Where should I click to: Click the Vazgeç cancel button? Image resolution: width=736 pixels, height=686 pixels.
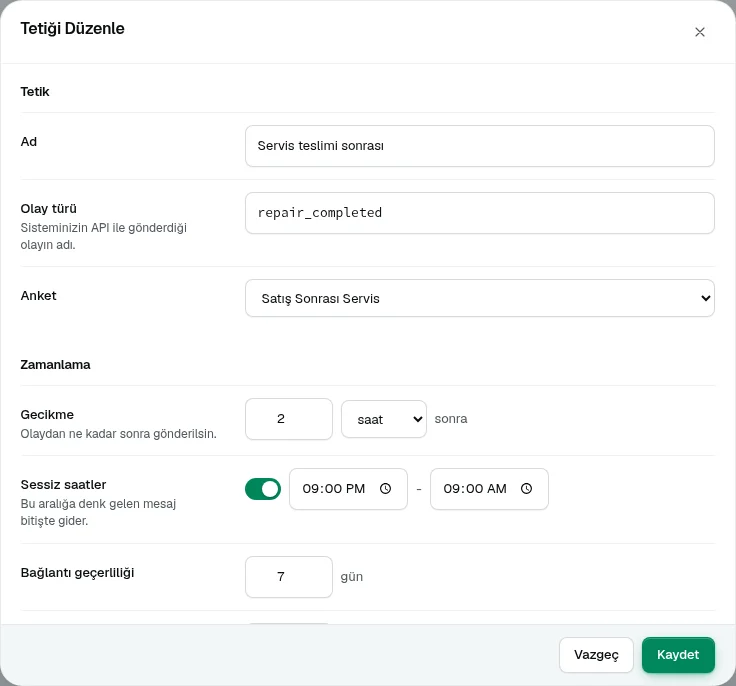tap(596, 655)
